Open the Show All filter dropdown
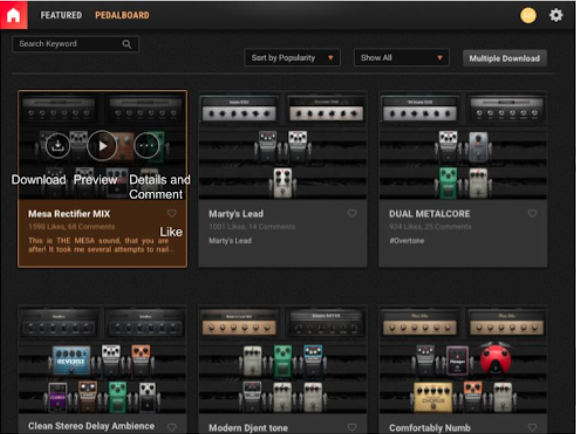 [x=402, y=58]
